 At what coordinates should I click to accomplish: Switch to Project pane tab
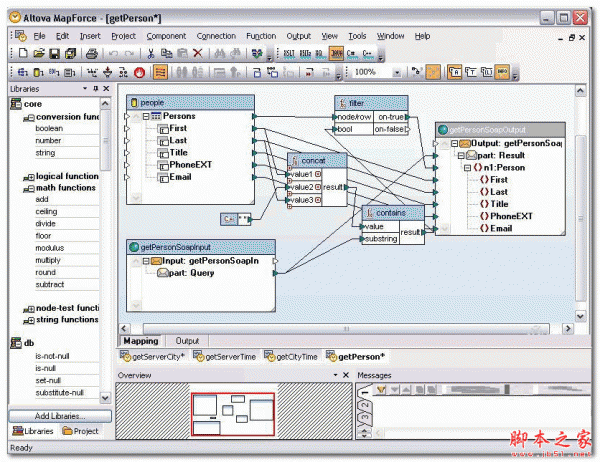tap(81, 431)
